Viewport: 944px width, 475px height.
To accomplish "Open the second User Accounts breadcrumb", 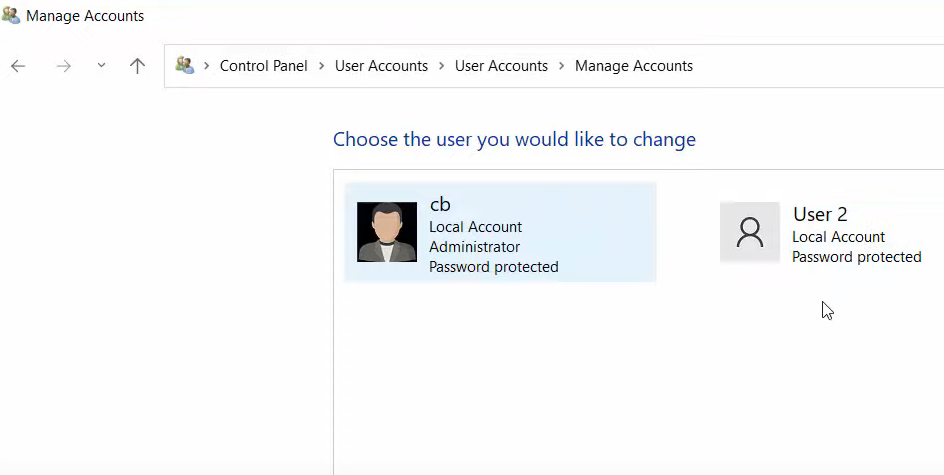I will coord(501,66).
